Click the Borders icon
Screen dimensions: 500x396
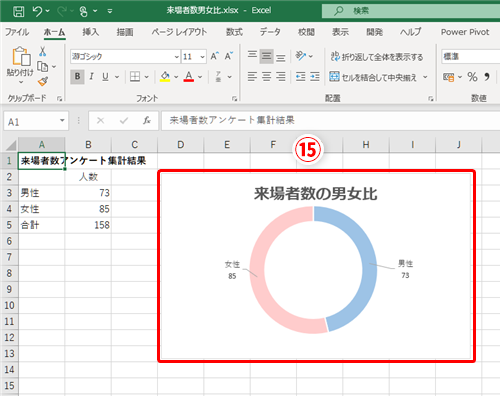point(135,77)
